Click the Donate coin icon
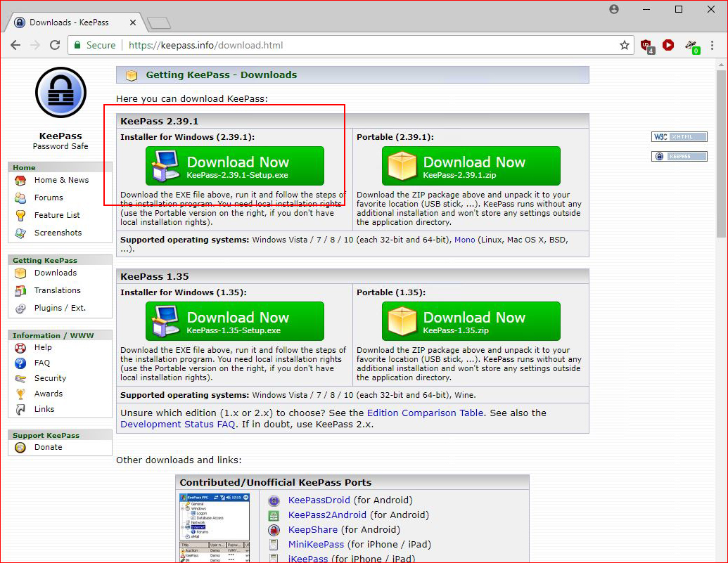 point(20,448)
